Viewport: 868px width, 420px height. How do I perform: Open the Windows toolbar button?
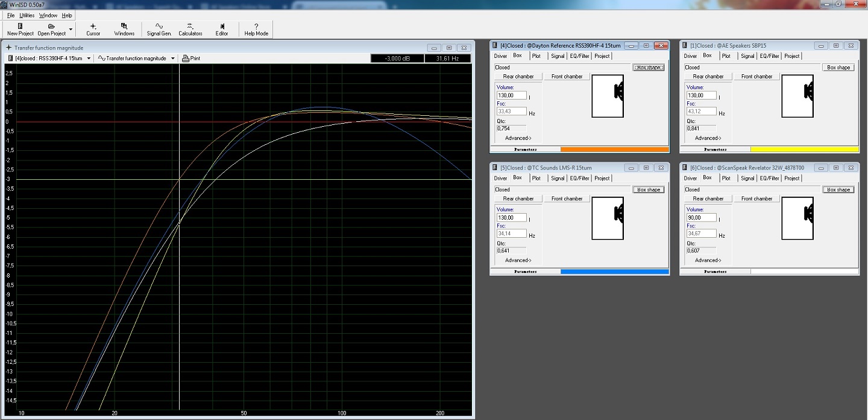coord(124,30)
